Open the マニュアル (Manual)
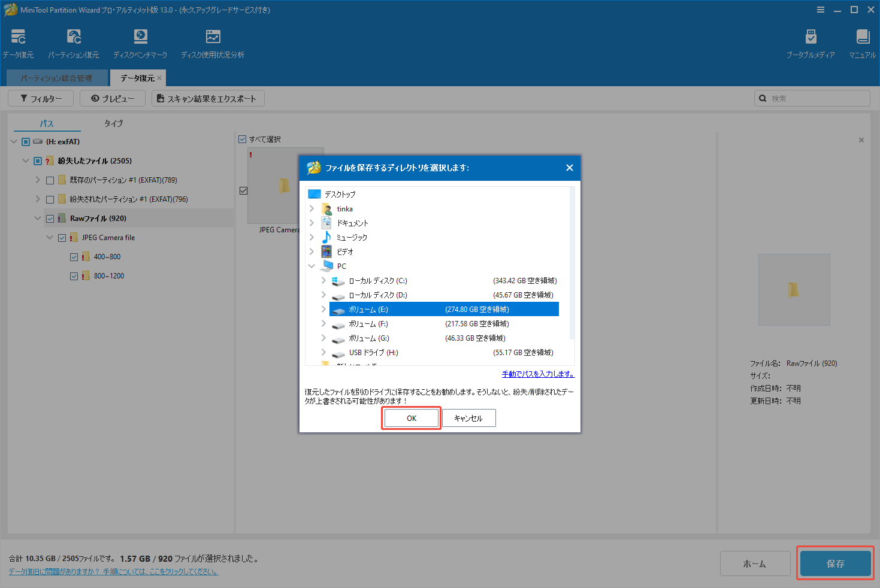This screenshot has height=588, width=880. [x=861, y=42]
